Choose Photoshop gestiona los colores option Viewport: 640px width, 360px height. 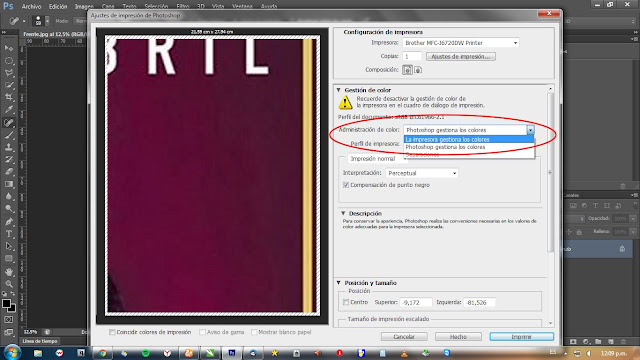click(469, 147)
